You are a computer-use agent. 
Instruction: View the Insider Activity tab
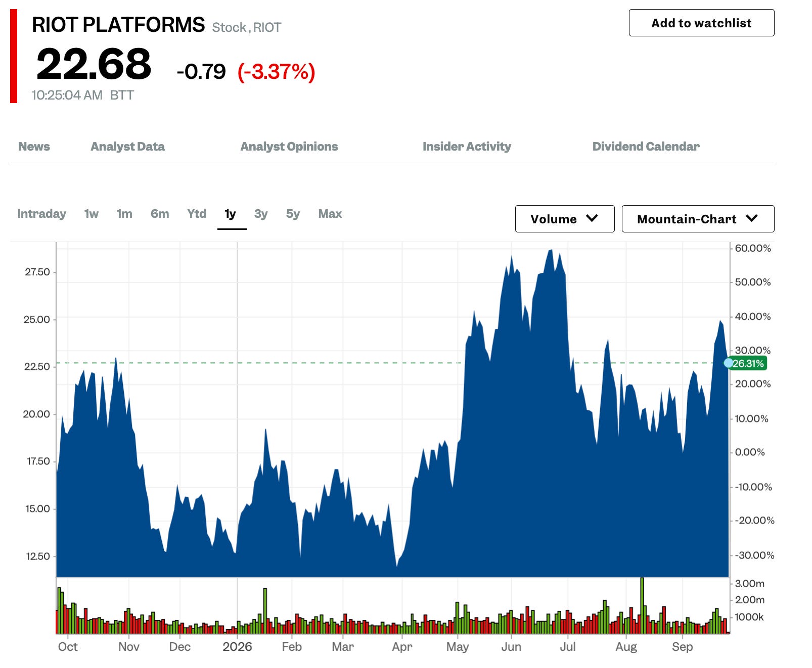pos(467,147)
